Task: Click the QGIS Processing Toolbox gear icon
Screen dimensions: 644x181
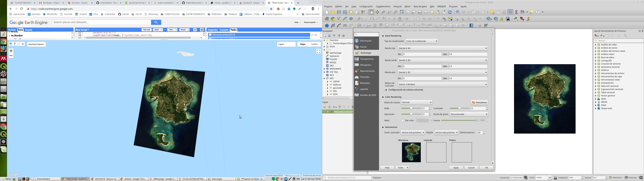Action: tap(511, 12)
